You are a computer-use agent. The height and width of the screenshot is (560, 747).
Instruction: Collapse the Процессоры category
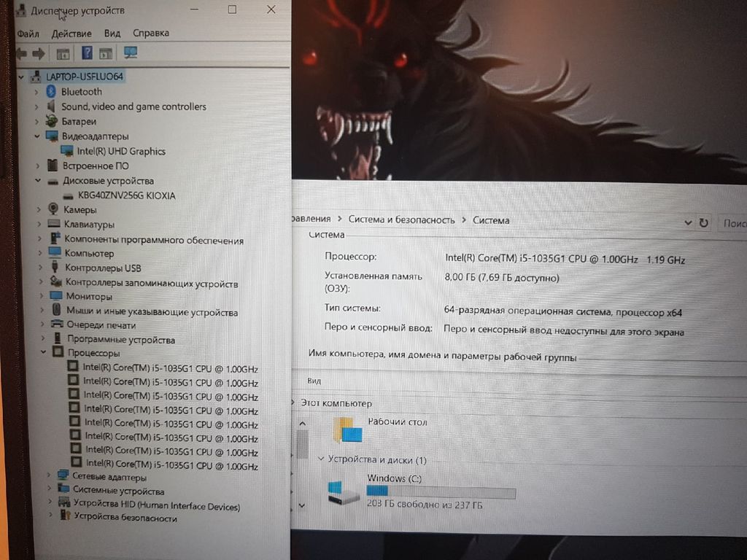43,352
